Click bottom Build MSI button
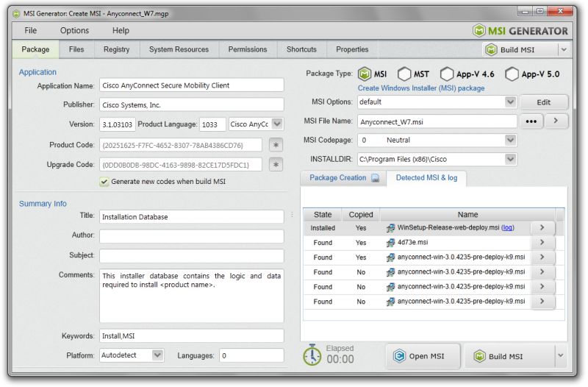This screenshot has height=387, width=588. tap(509, 356)
